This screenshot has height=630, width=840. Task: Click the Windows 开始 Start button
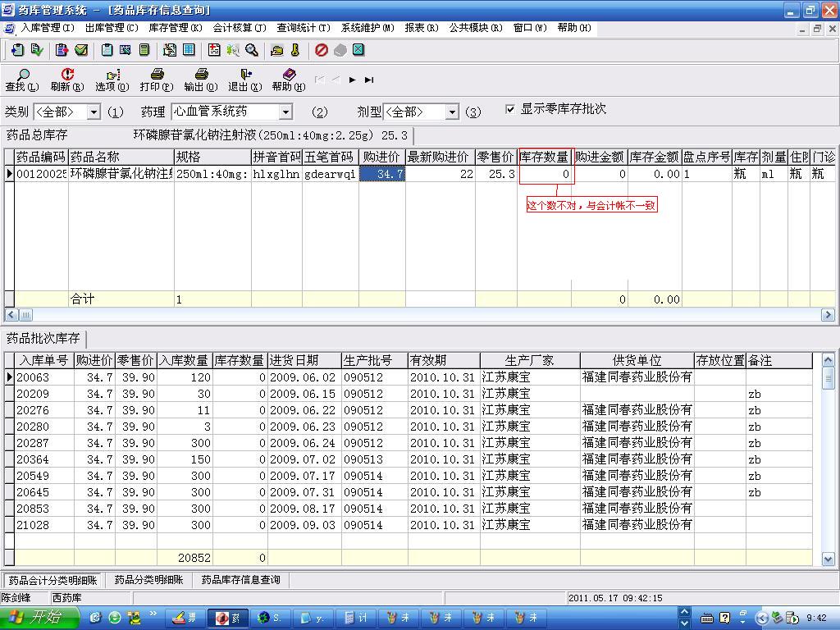point(39,619)
